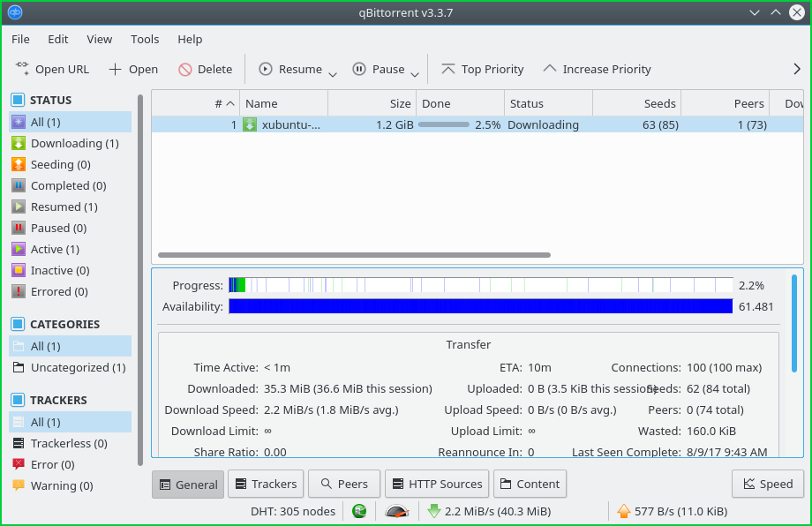Open the Tools menu
The image size is (812, 526).
click(x=144, y=39)
